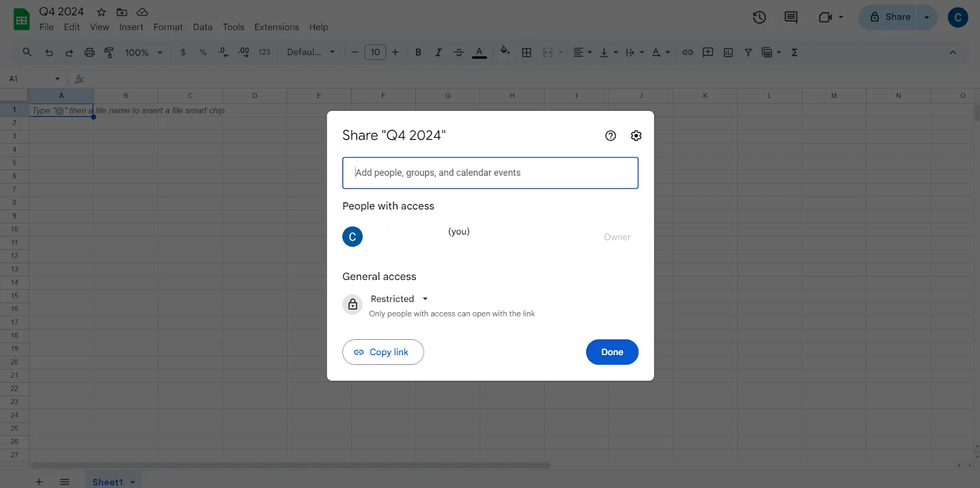
Task: Open the fill color picker
Action: (505, 51)
